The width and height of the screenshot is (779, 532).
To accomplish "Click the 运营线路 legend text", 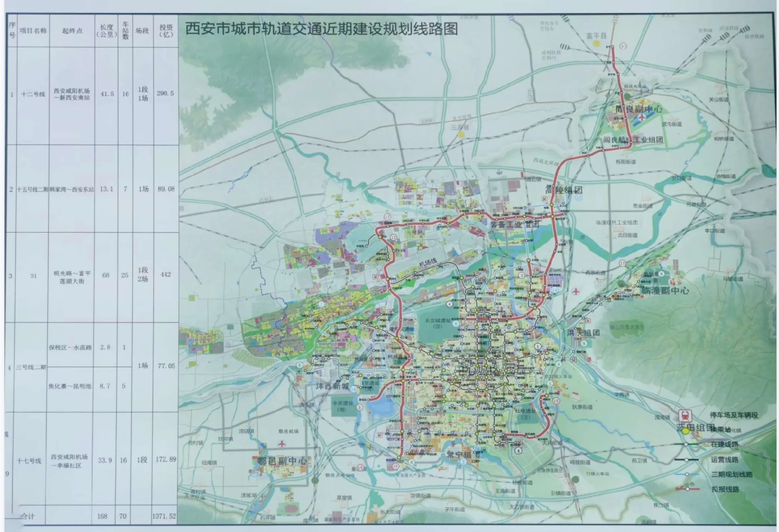I will coord(725,460).
